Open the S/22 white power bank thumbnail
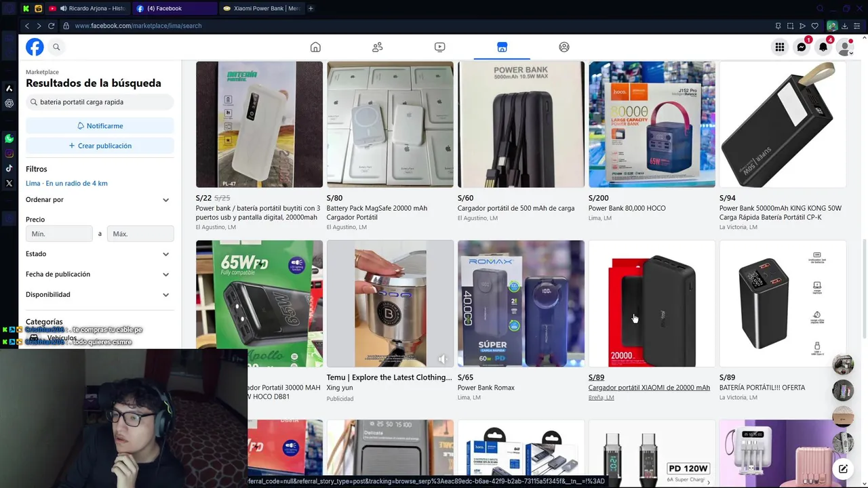 (x=259, y=125)
